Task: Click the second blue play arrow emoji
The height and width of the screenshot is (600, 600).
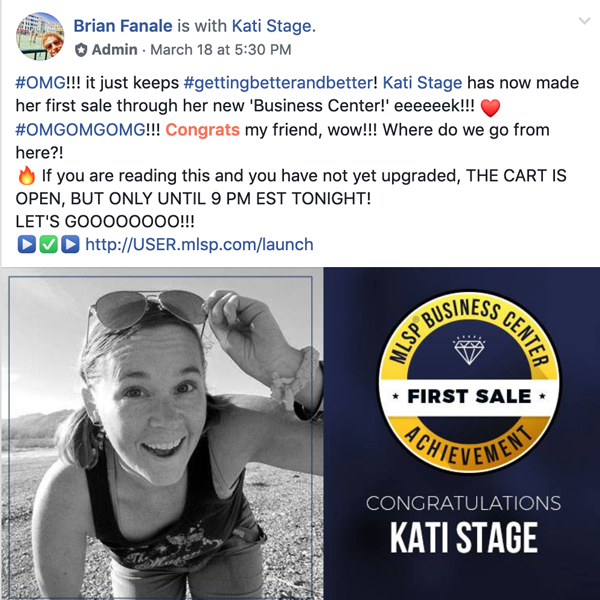Action: click(x=70, y=244)
